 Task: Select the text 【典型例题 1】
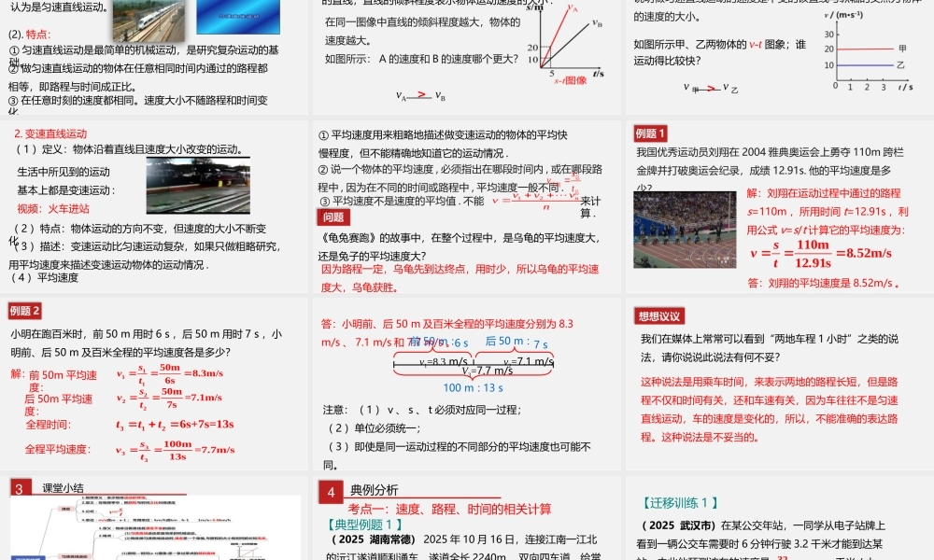[x=366, y=525]
